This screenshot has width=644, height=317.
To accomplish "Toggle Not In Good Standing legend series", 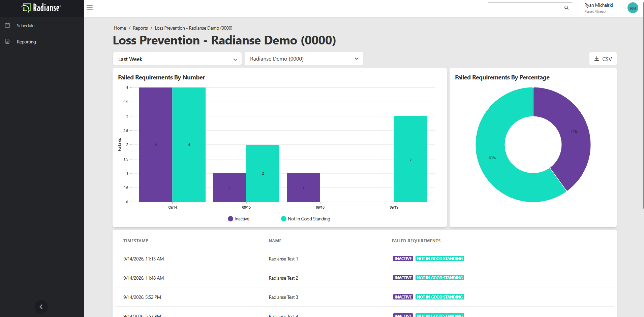I will tap(306, 219).
